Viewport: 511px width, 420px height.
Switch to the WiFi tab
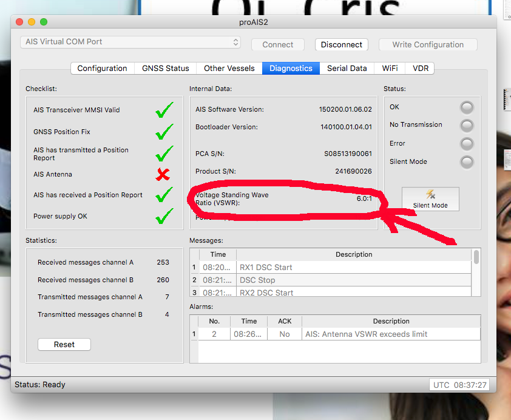pos(390,69)
